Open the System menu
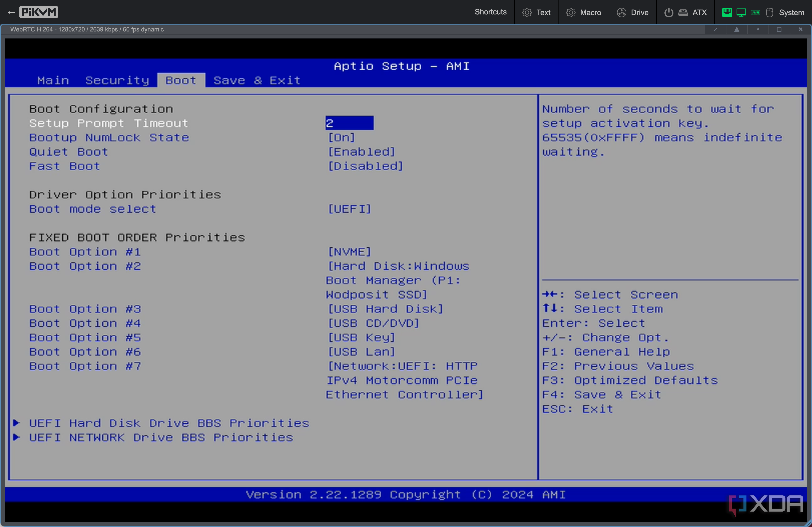 tap(763, 12)
